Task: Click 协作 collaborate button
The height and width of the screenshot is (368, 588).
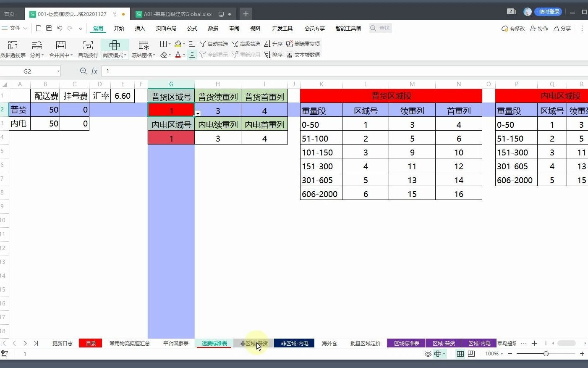Action: tap(539, 28)
